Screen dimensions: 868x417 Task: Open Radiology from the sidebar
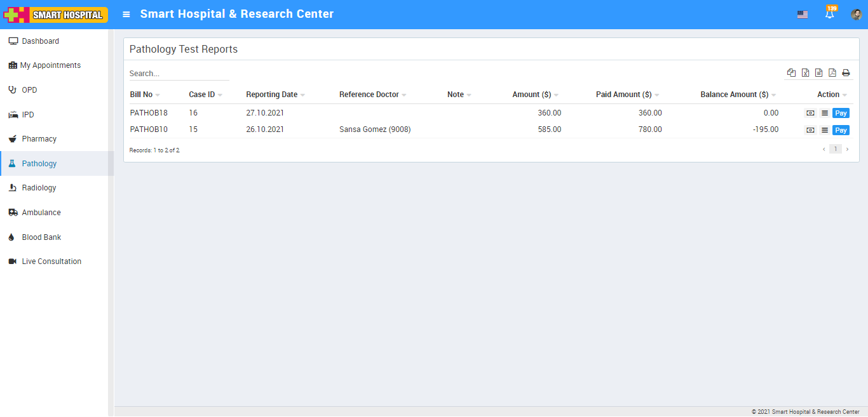[39, 188]
